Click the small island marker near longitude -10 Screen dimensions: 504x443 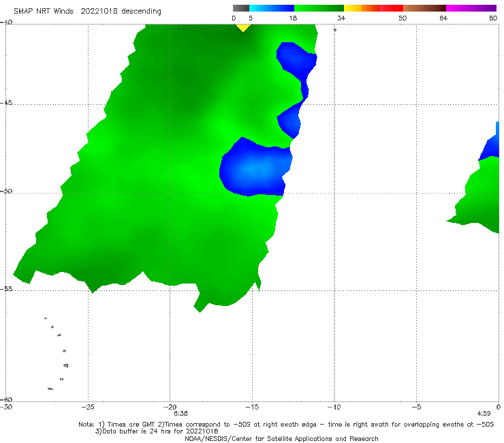pyautogui.click(x=334, y=30)
